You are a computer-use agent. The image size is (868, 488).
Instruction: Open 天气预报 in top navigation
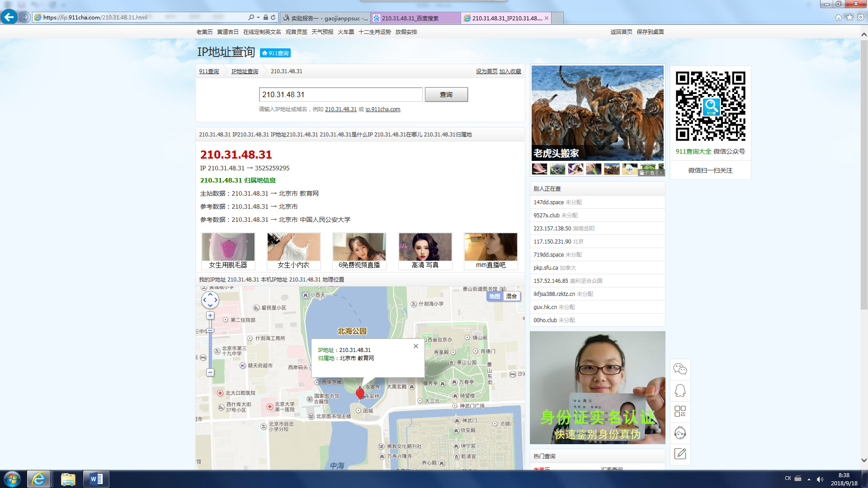coord(322,32)
